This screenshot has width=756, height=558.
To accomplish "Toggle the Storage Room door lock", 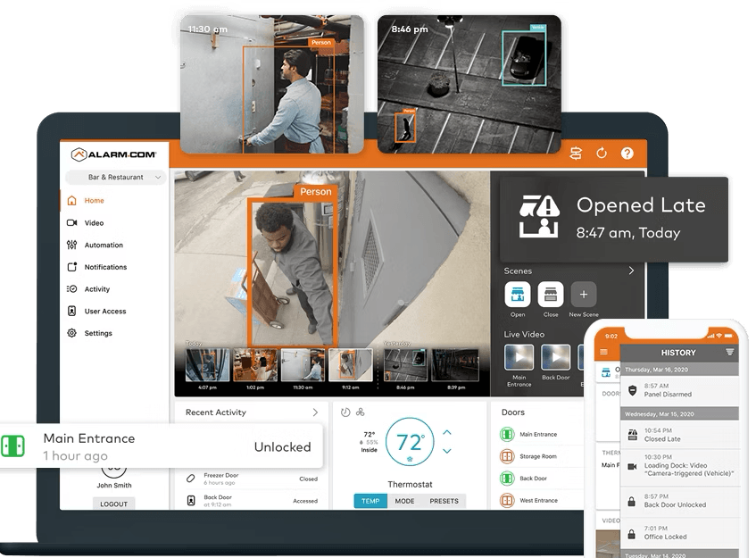I will [x=507, y=456].
